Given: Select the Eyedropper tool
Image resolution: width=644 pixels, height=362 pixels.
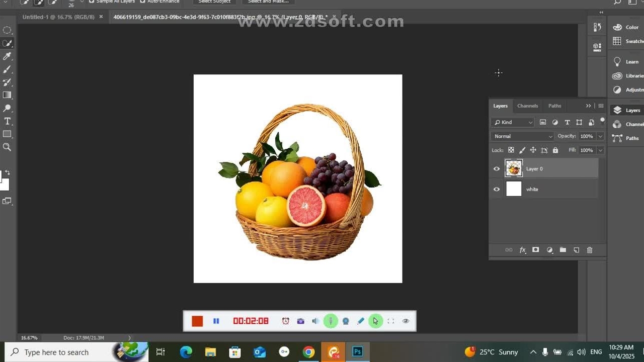Looking at the screenshot, I should (x=7, y=56).
